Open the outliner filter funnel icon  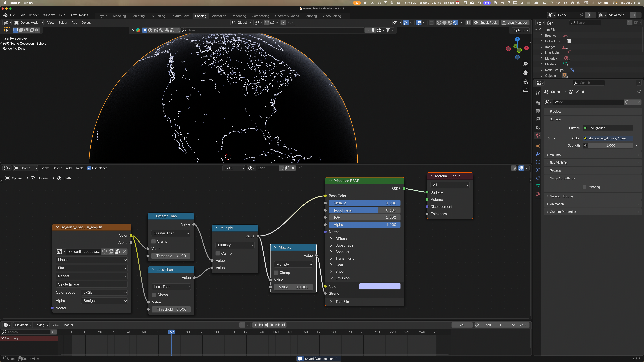(630, 23)
